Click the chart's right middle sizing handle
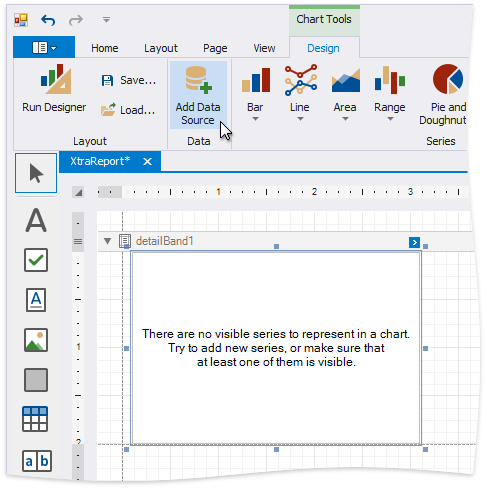The height and width of the screenshot is (489, 487). tap(425, 348)
